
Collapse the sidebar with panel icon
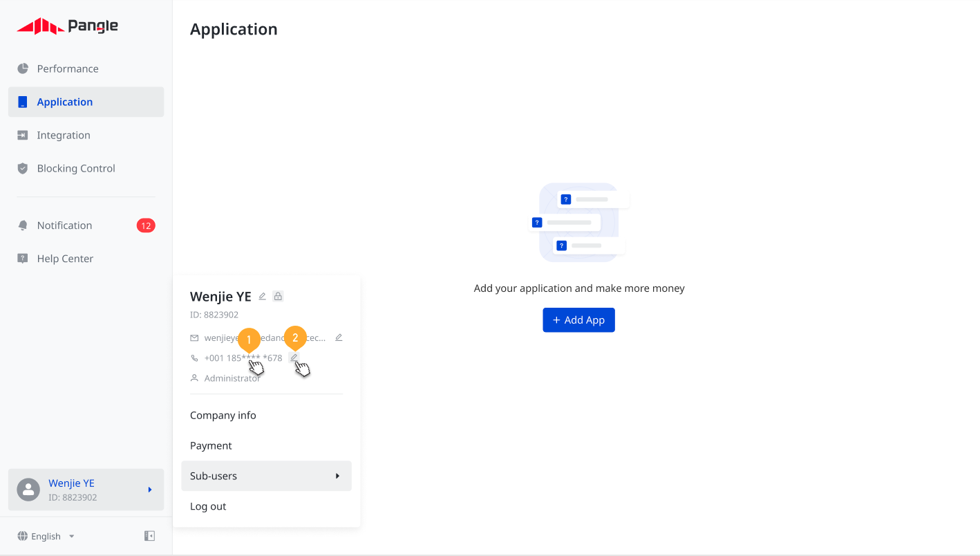pos(149,536)
